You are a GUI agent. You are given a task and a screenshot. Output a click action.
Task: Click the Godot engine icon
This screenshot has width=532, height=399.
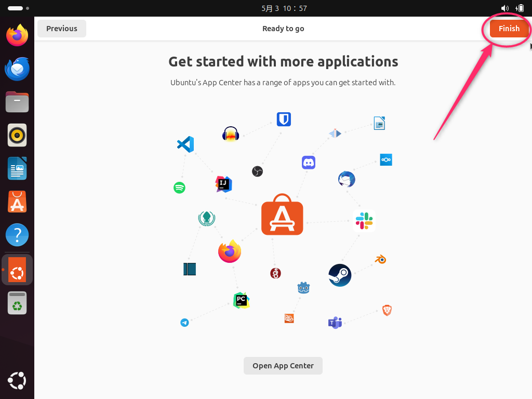(x=303, y=288)
